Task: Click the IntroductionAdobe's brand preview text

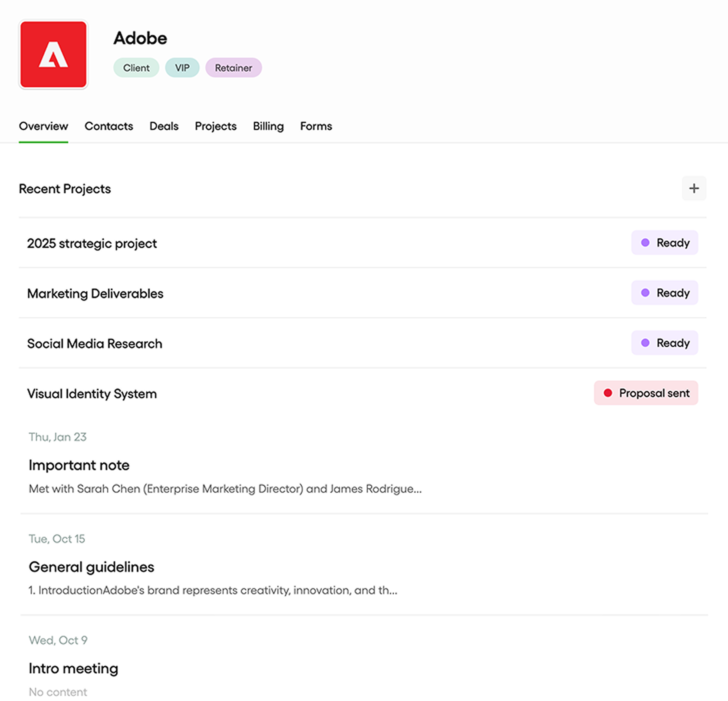Action: point(213,590)
